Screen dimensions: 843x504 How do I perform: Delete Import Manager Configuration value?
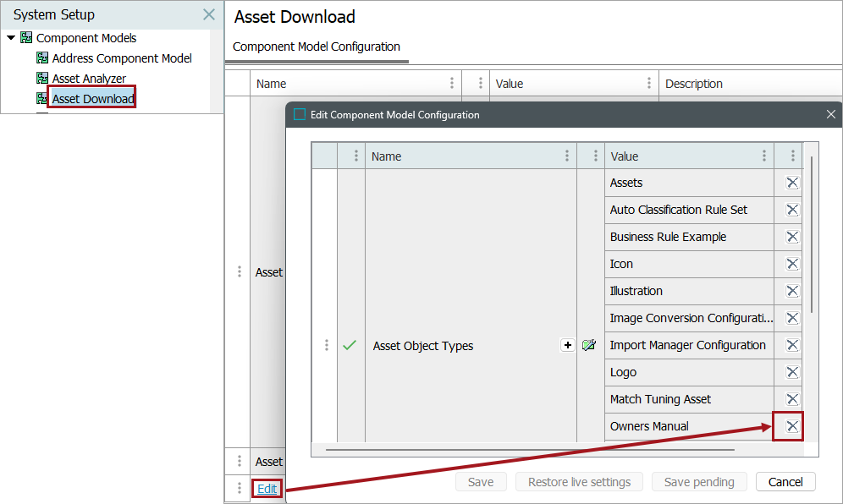[792, 345]
